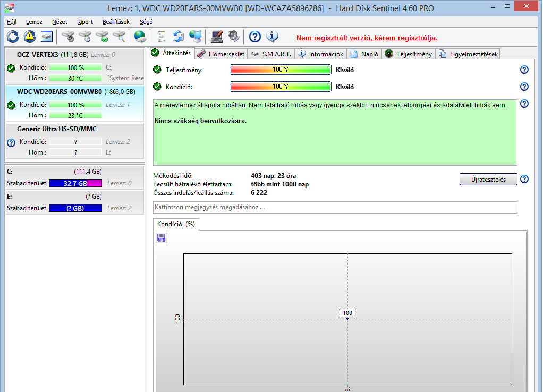Click the unregistered version registration link
This screenshot has width=543, height=392.
coord(367,38)
